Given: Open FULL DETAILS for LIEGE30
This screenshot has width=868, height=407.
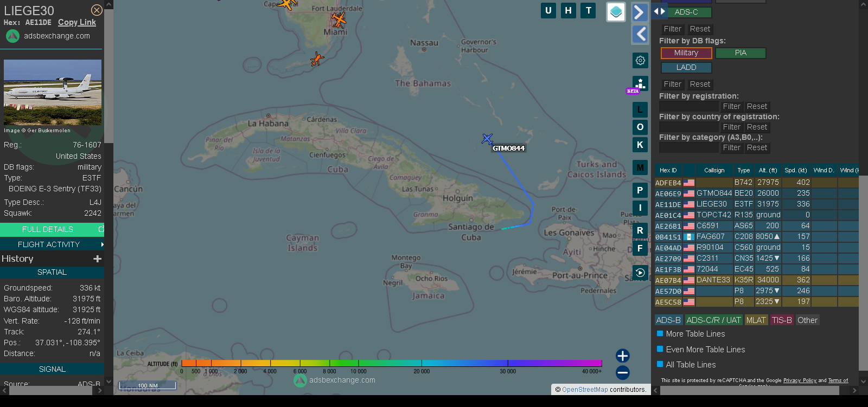Looking at the screenshot, I should point(52,229).
